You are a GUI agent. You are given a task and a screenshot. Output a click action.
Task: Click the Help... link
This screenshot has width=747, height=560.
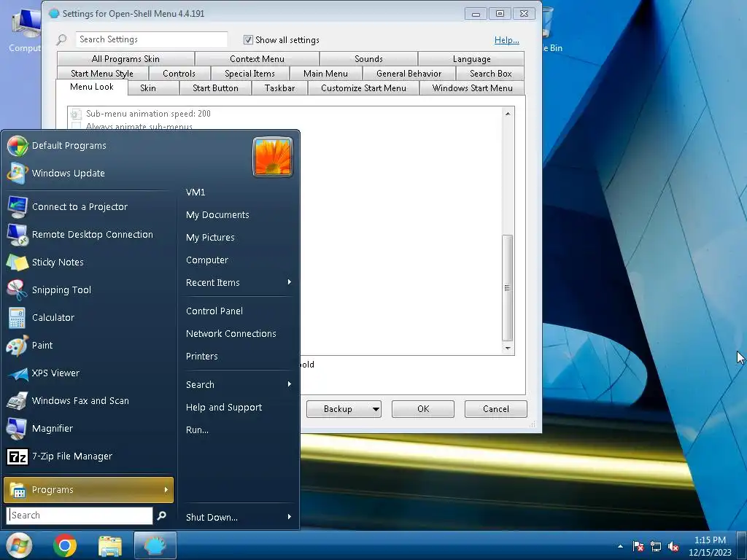(x=506, y=40)
